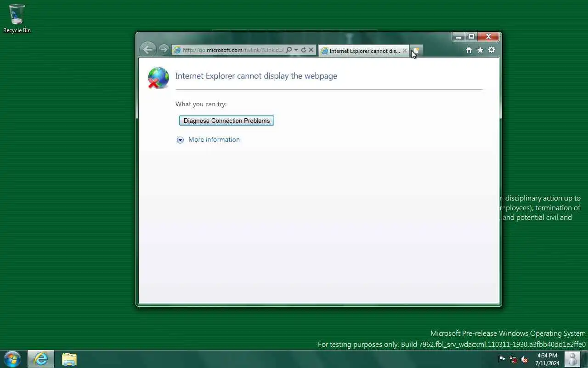Click the 'More information' link text
This screenshot has height=368, width=588.
(214, 139)
